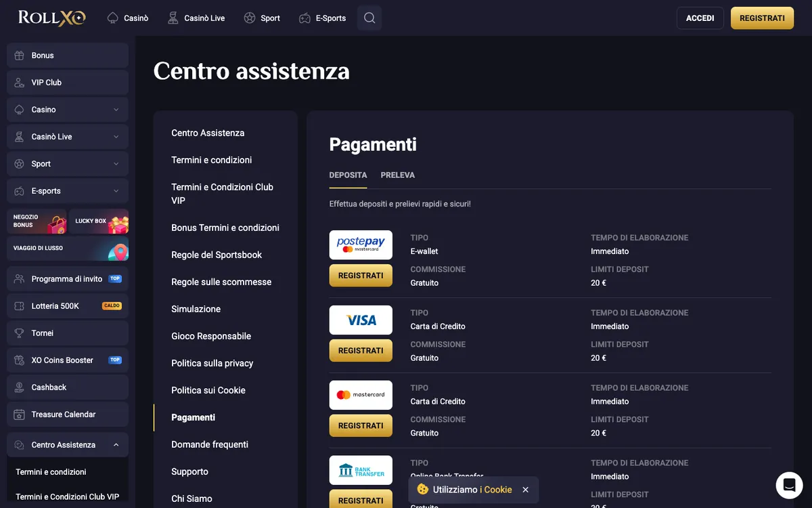Open Politica sui Cookie
Image resolution: width=812 pixels, height=508 pixels.
(208, 390)
